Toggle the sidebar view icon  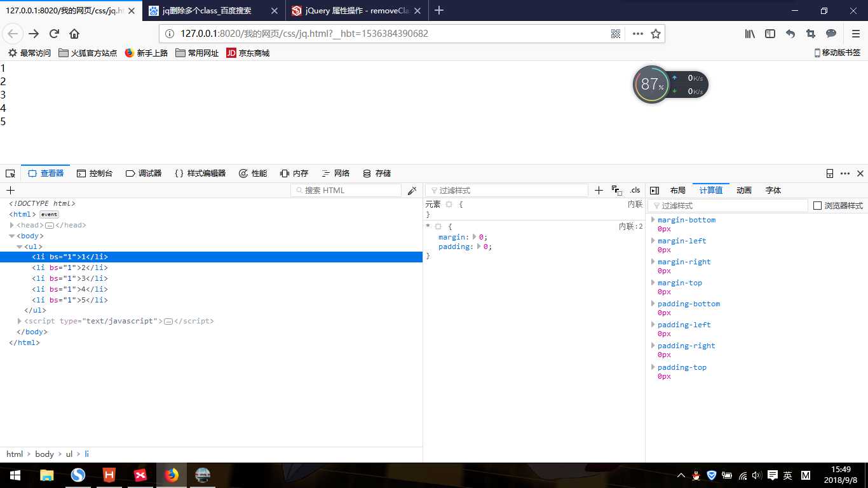[x=770, y=34]
